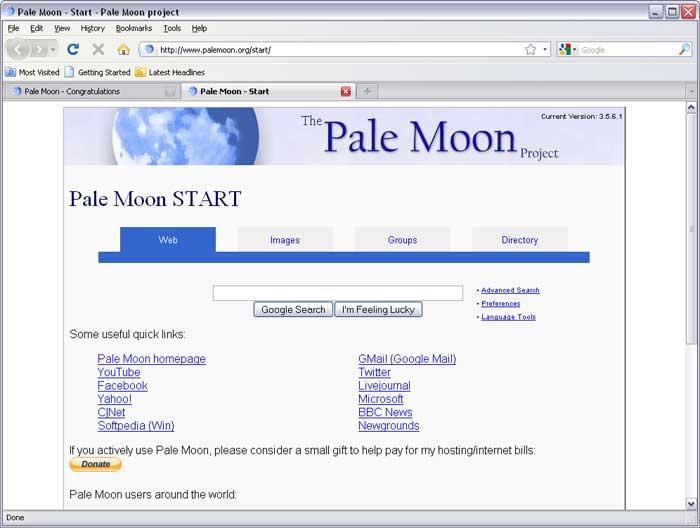Open the Pale Moon homepage link
This screenshot has height=528, width=700.
151,359
